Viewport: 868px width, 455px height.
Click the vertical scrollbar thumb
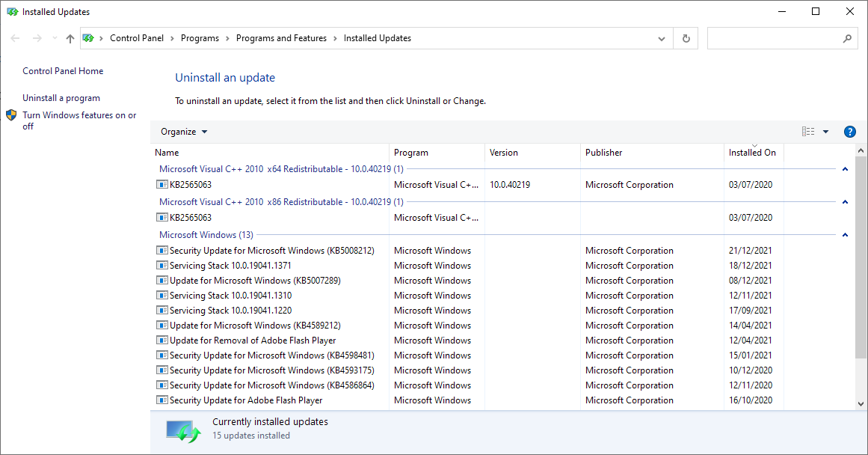pos(861,257)
